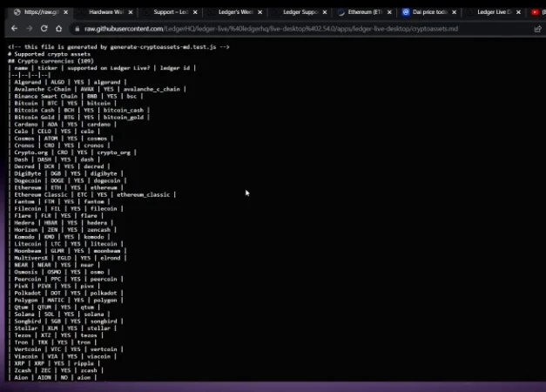
Task: Click the Litecoin LTC row
Action: point(66,244)
